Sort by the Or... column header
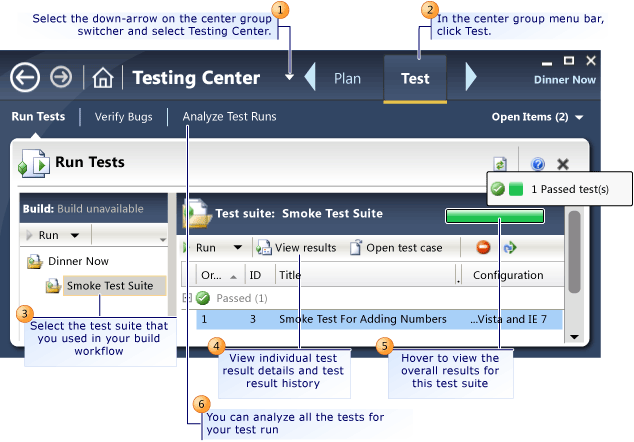634x442 pixels. pyautogui.click(x=220, y=275)
